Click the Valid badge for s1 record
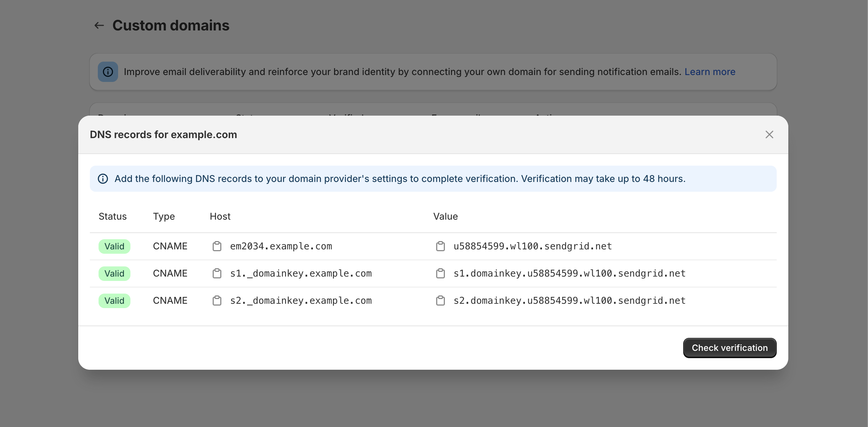This screenshot has width=868, height=427. [114, 274]
